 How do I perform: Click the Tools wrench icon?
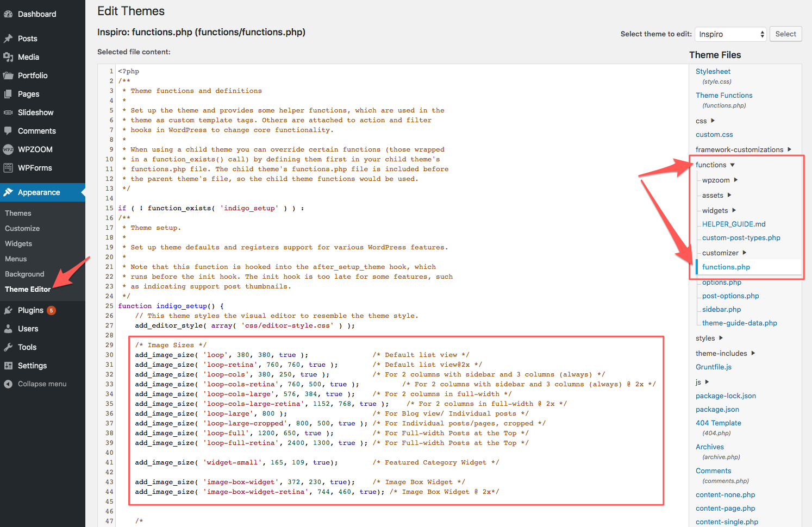pos(8,347)
